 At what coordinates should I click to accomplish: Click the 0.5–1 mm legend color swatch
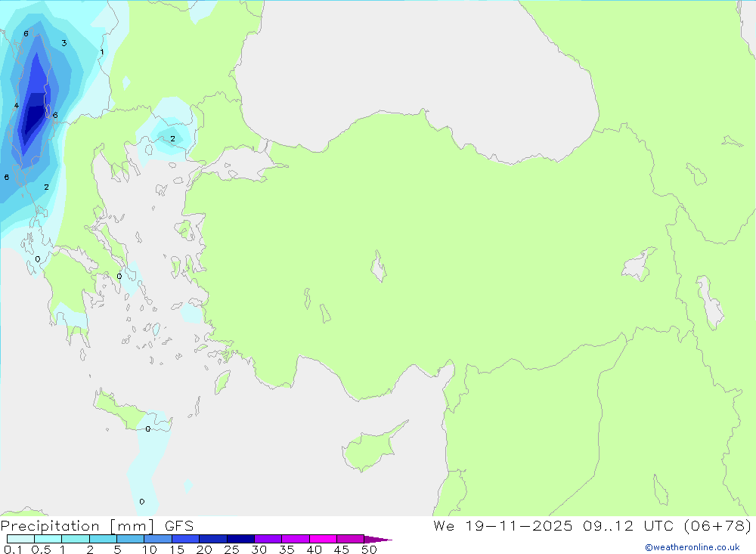point(48,539)
